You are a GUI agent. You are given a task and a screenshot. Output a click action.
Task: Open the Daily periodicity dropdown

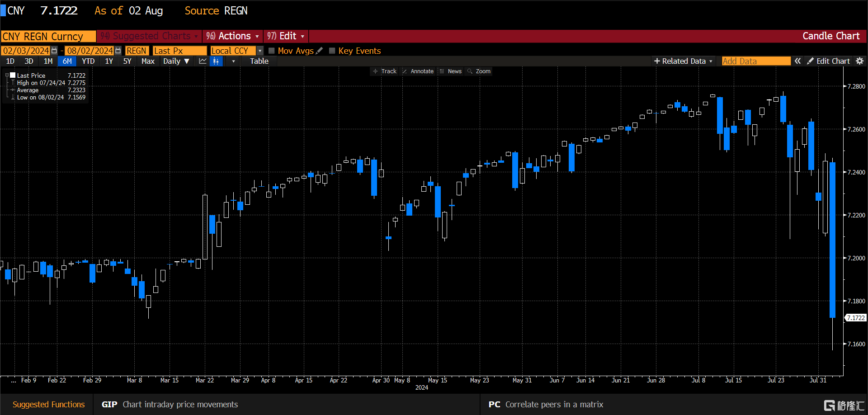pos(176,61)
